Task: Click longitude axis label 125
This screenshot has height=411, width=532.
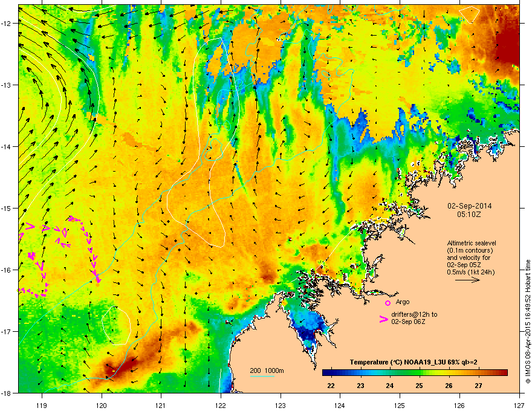Action: 400,405
